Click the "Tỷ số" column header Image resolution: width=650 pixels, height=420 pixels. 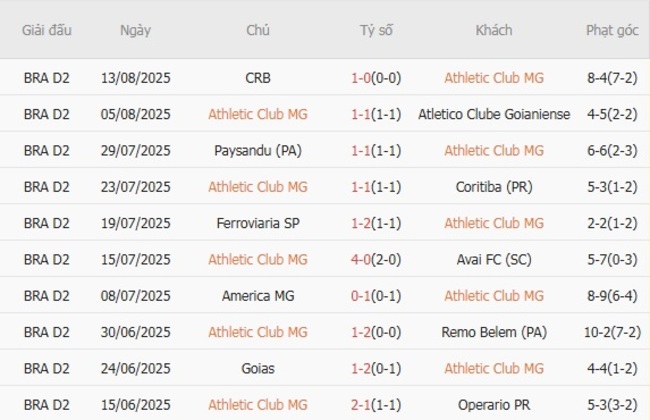376,30
